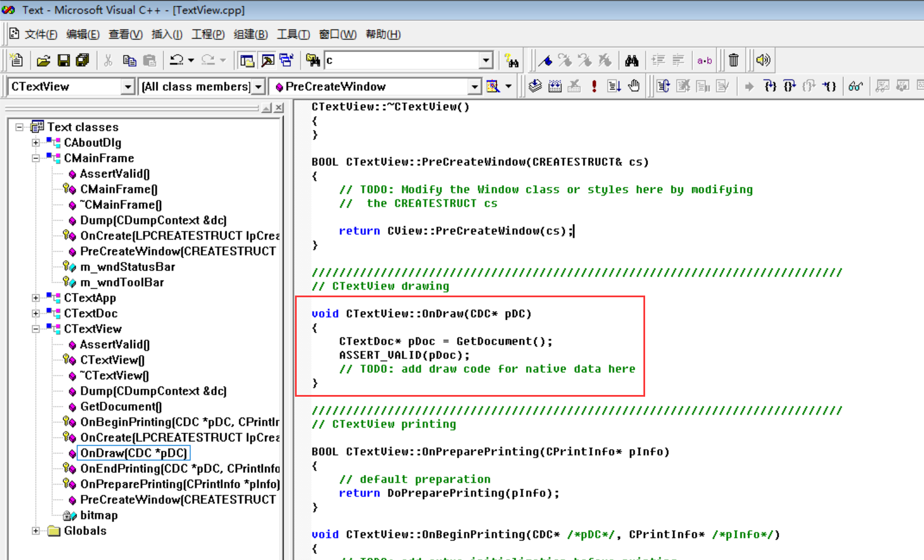Click the QuickWatch glasses icon

click(856, 86)
